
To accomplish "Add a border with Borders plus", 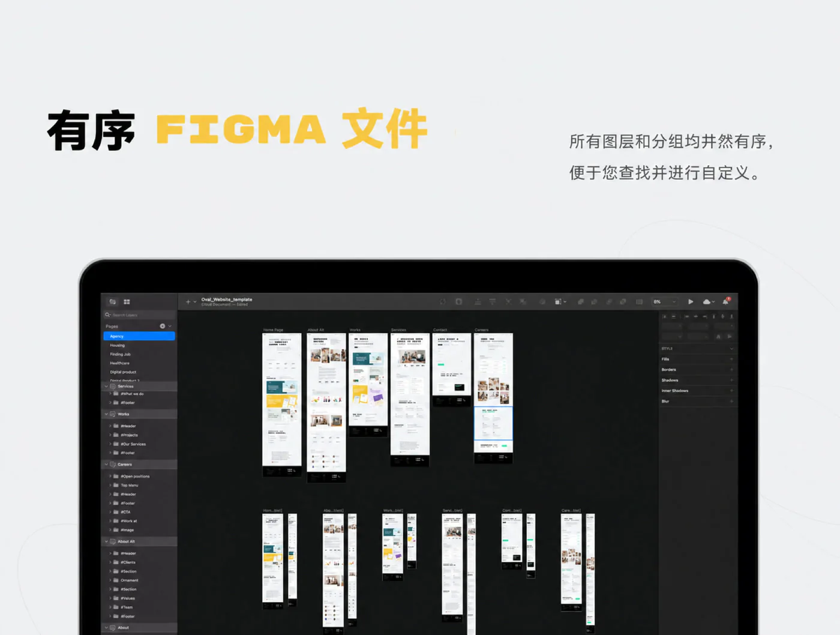I will (x=731, y=370).
